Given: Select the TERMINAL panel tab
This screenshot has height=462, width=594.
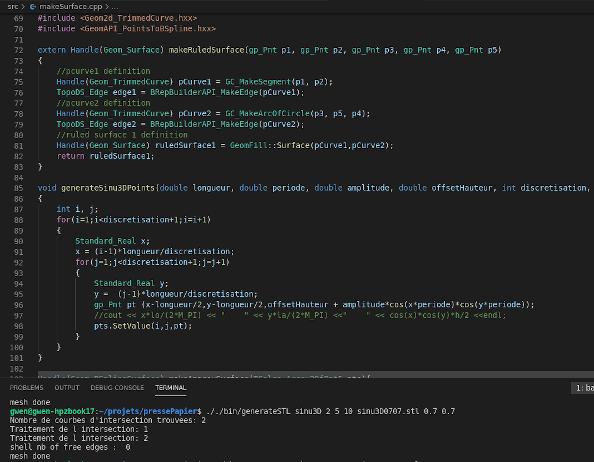Looking at the screenshot, I should pyautogui.click(x=170, y=387).
